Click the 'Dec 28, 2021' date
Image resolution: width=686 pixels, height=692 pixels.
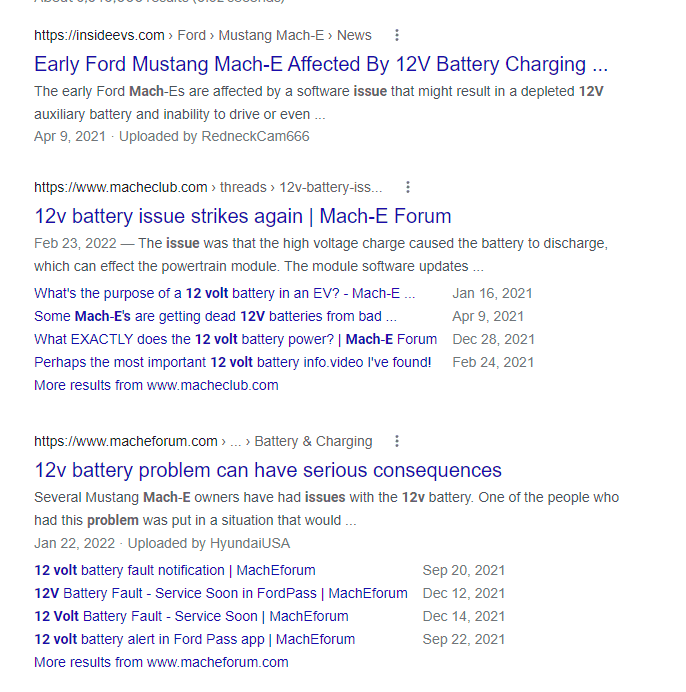point(494,339)
